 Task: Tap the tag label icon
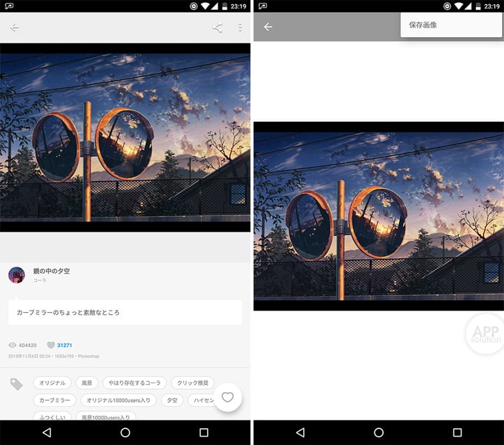pos(16,384)
